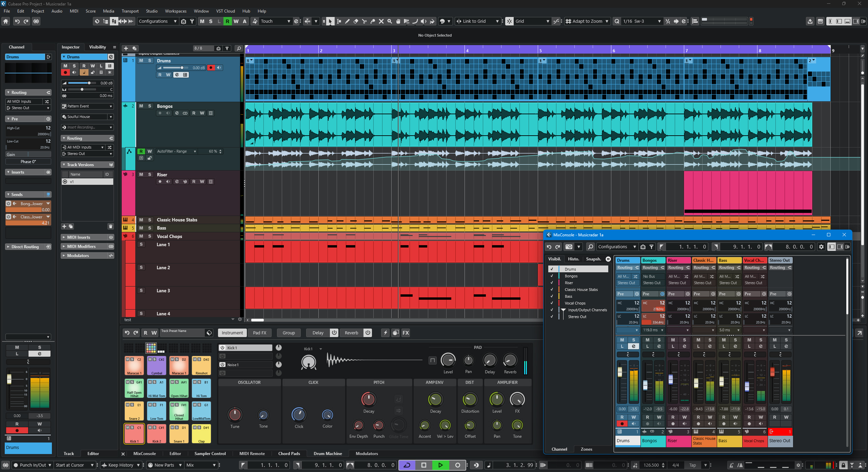Switch to Chord Pads tab in lower zone
868x472 pixels.
[x=289, y=454]
